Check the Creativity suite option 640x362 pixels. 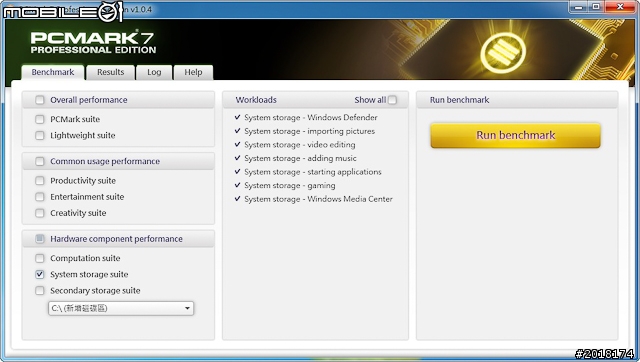pyautogui.click(x=40, y=213)
